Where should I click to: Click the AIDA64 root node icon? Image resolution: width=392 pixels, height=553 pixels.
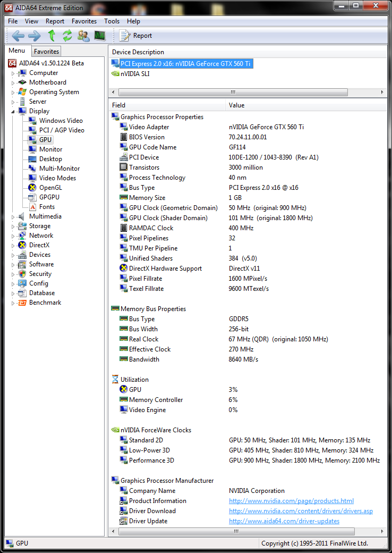(12, 63)
